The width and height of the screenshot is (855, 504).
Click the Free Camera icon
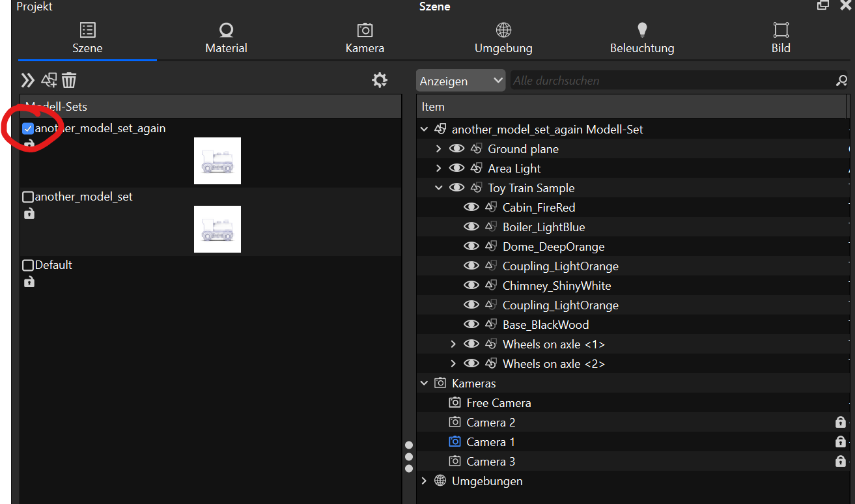tap(455, 403)
